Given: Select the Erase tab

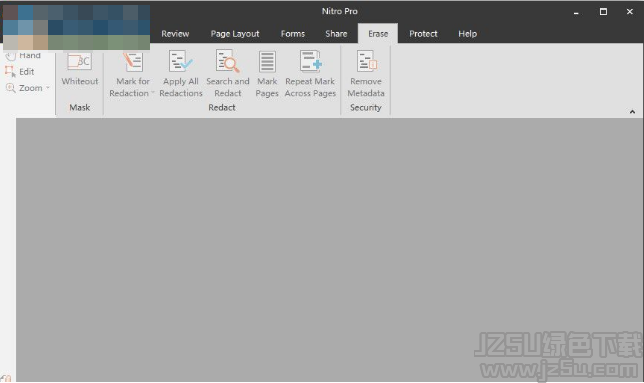Looking at the screenshot, I should pyautogui.click(x=378, y=34).
